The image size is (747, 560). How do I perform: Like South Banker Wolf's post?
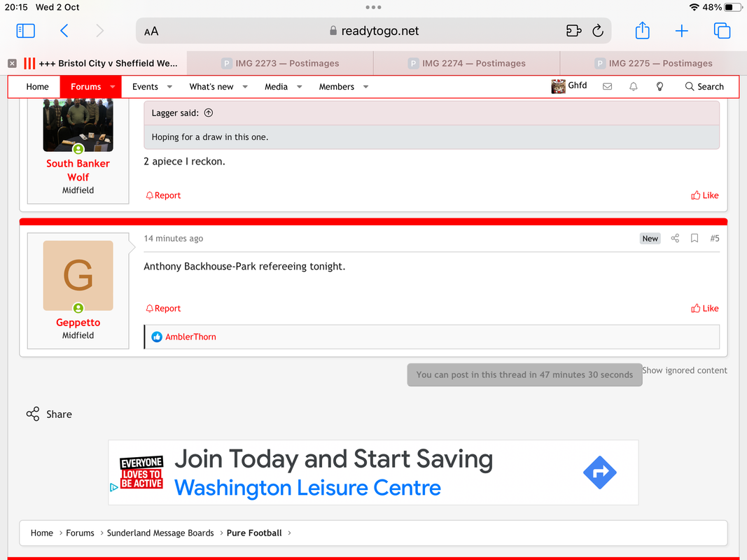coord(704,195)
